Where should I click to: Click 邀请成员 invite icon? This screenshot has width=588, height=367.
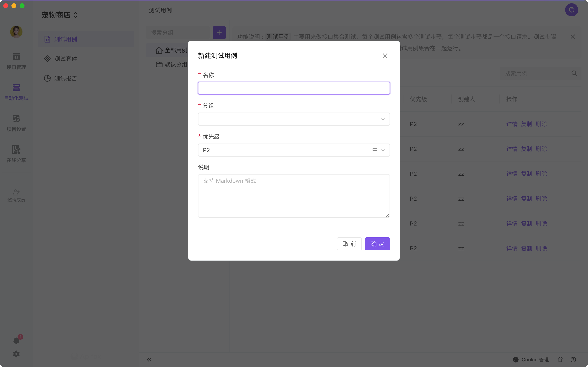[16, 195]
